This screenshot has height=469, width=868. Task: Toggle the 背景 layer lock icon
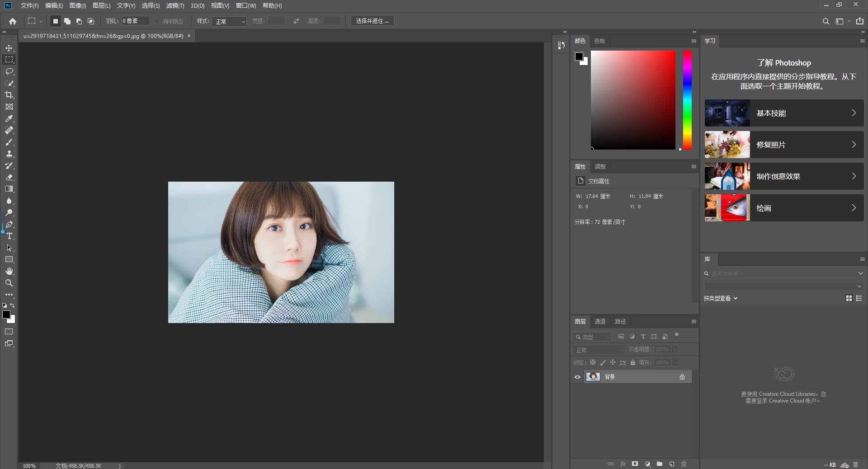[682, 377]
